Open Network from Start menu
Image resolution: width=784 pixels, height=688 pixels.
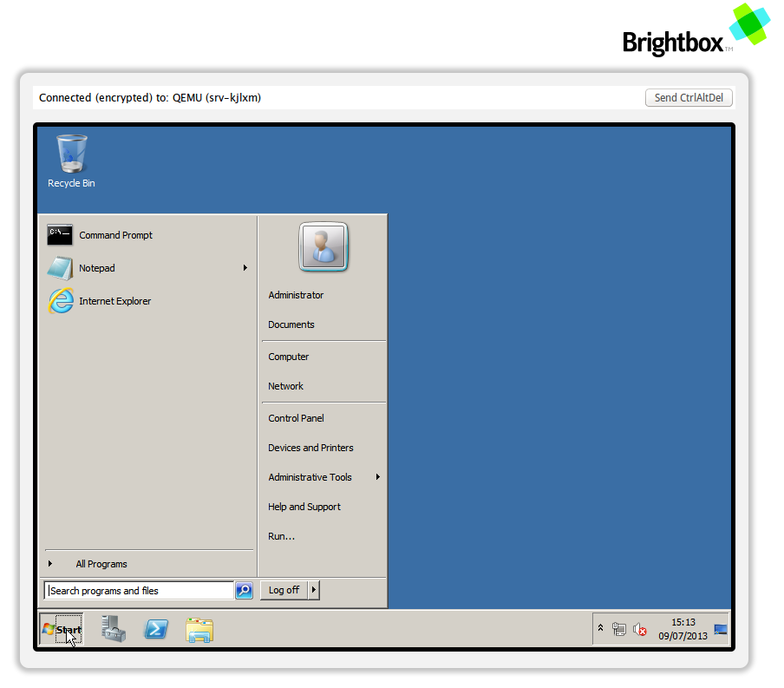pos(285,386)
